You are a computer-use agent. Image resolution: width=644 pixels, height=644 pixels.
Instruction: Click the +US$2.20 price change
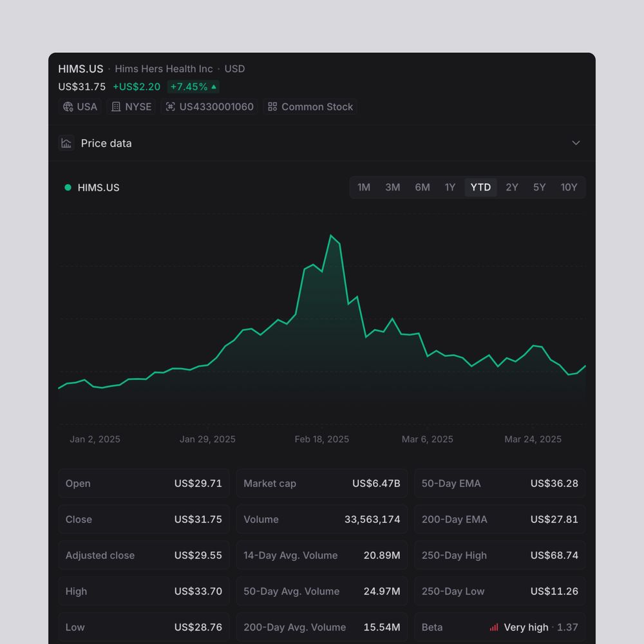click(x=137, y=87)
